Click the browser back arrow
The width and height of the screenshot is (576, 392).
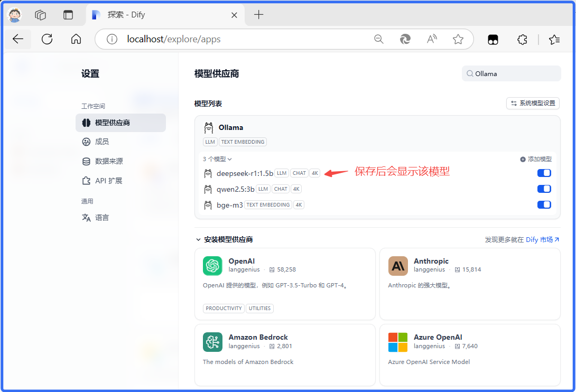point(17,39)
